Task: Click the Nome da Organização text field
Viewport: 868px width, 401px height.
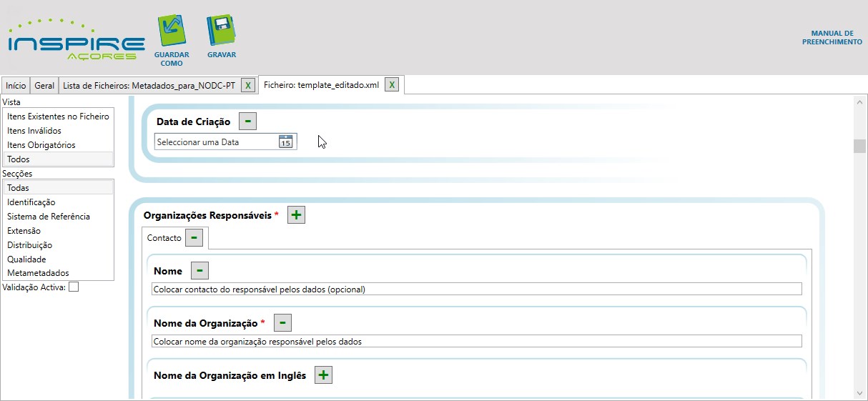Action: coord(476,342)
